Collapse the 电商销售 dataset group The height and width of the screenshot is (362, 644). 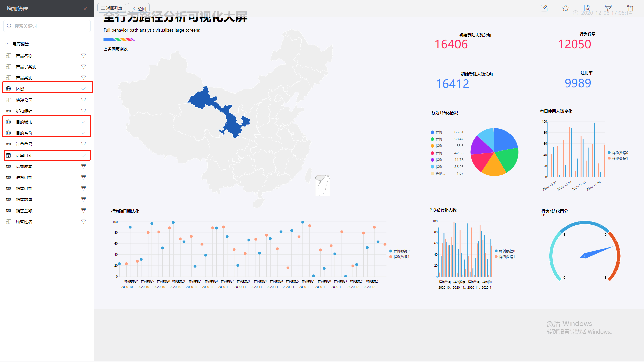pyautogui.click(x=7, y=44)
